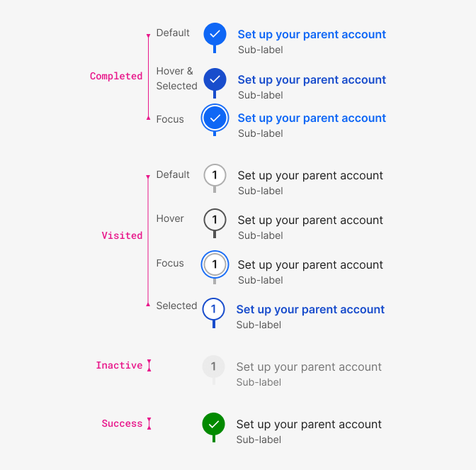Viewport: 476px width, 470px height.
Task: Select the Visited Selected blue-outlined step circle
Action: (x=213, y=309)
